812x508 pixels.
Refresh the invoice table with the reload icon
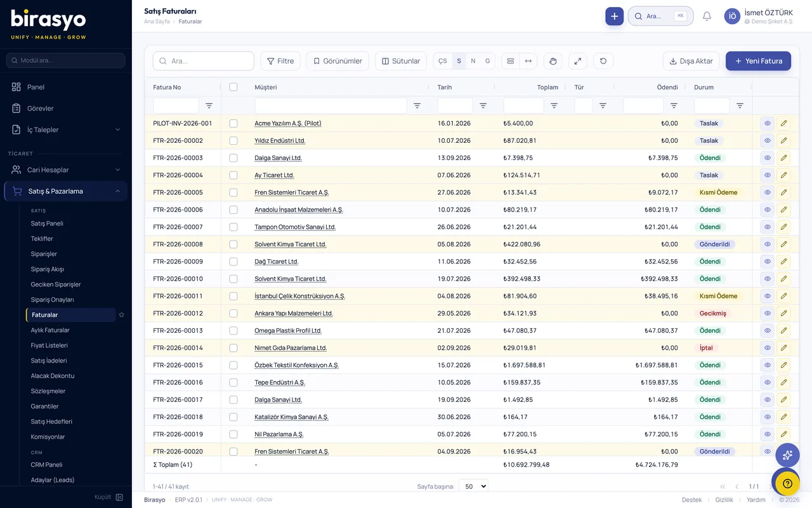pyautogui.click(x=603, y=61)
